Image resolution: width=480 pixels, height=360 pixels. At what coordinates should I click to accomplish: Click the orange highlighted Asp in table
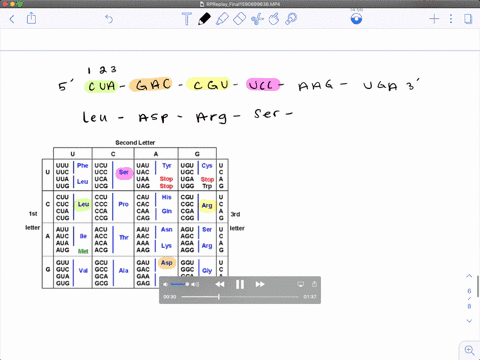tap(166, 263)
